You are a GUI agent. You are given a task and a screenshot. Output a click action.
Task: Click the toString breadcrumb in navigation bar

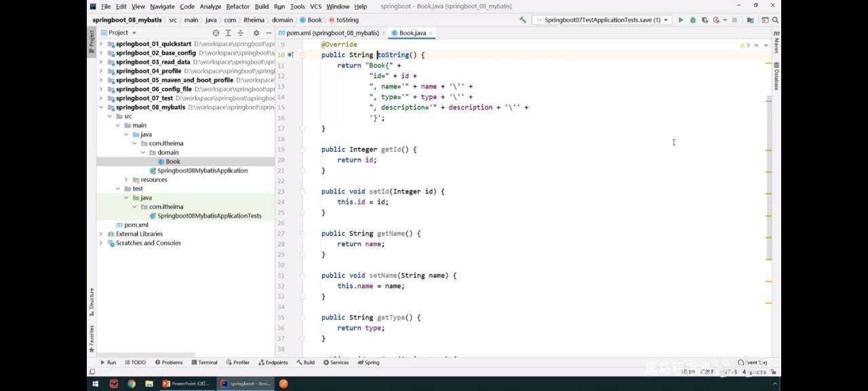click(344, 20)
